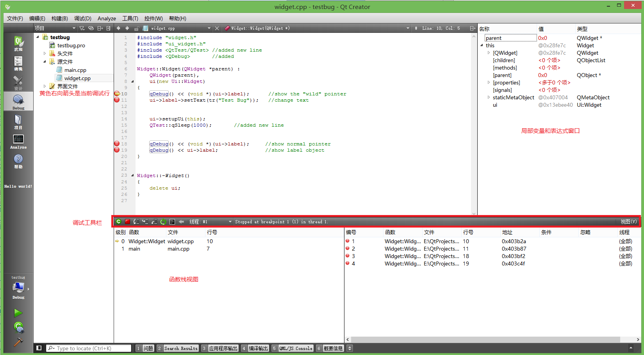
Task: Open the Widget::Widget symbol dropdown
Action: (x=317, y=28)
